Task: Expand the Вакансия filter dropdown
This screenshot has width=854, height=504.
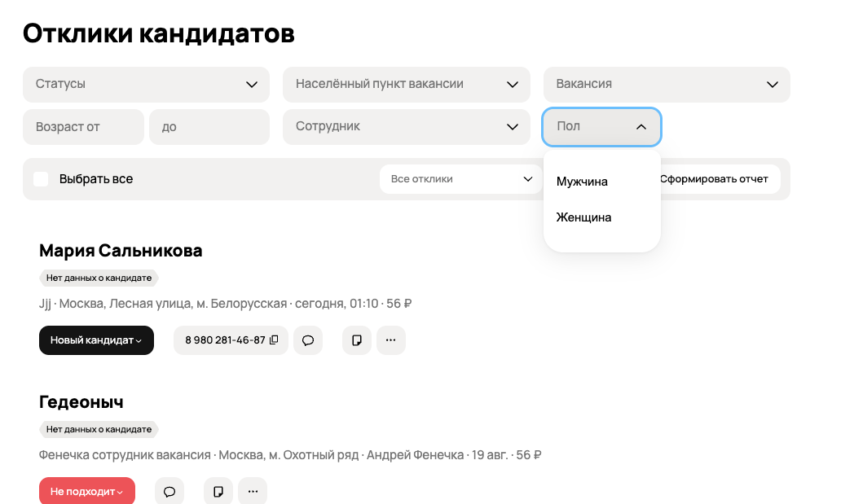Action: (x=666, y=84)
